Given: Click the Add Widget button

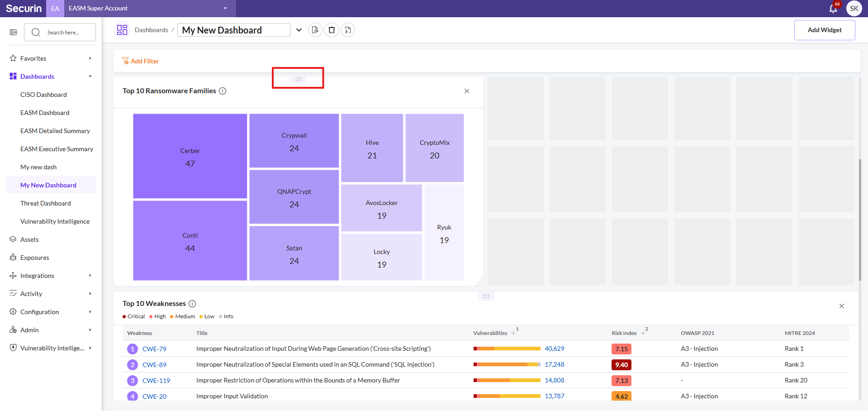Looking at the screenshot, I should click(825, 30).
